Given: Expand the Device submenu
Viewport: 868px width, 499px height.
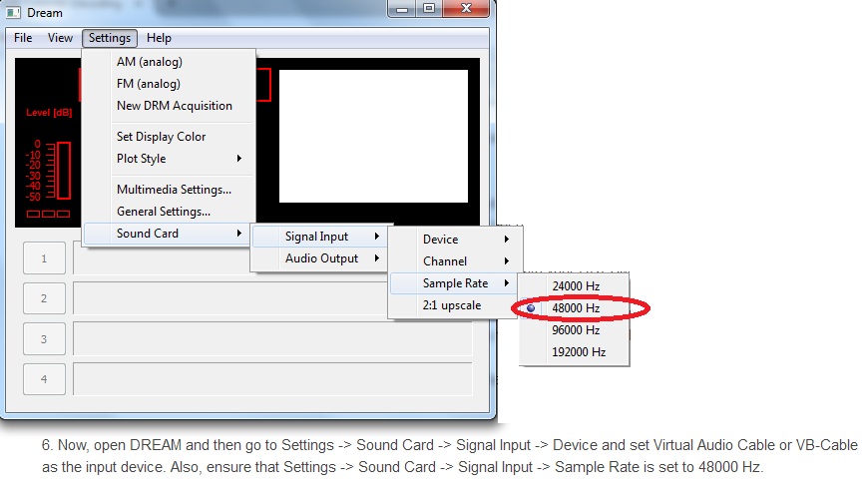Looking at the screenshot, I should (x=456, y=240).
